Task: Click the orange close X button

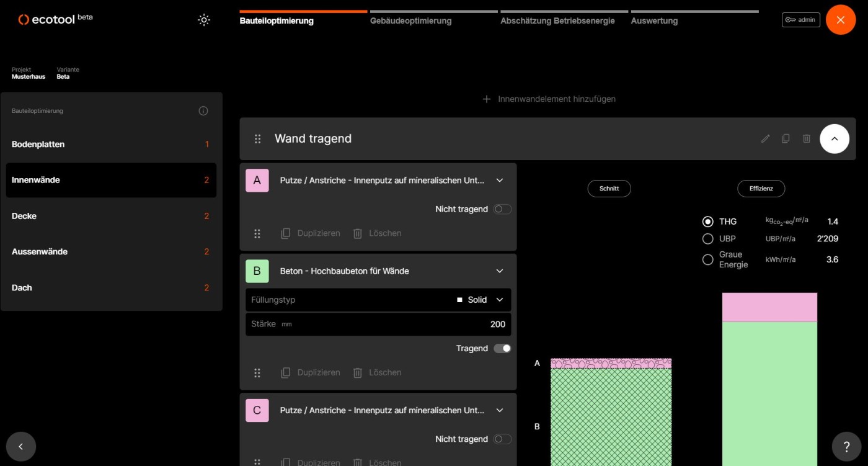Action: coord(840,20)
